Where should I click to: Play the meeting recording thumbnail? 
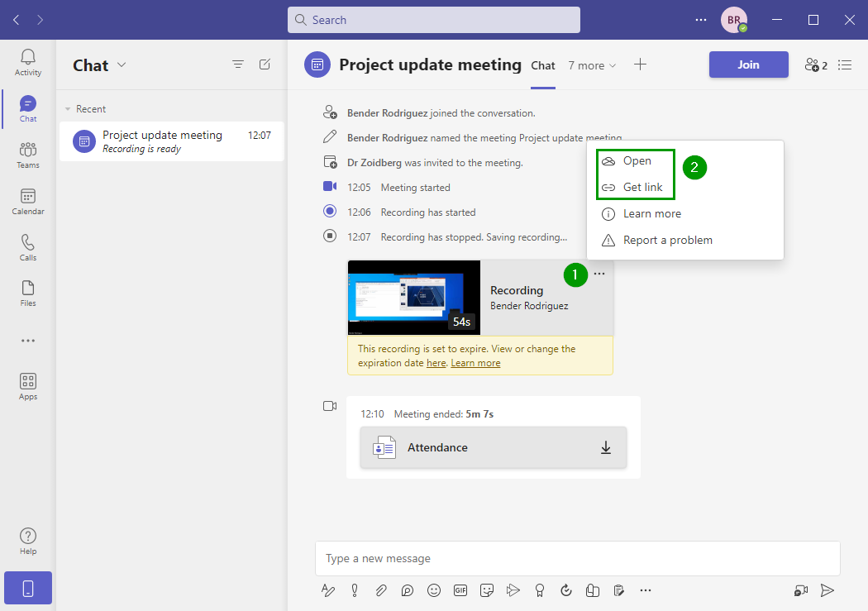(413, 297)
